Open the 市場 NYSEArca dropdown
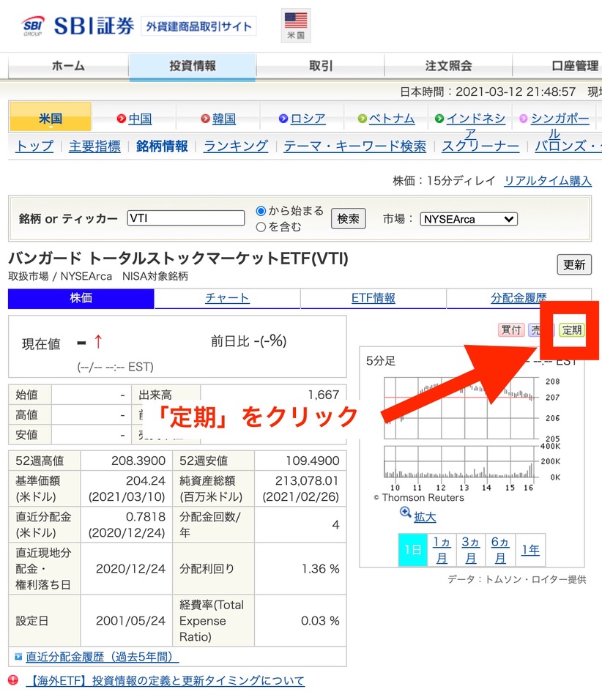Image resolution: width=602 pixels, height=700 pixels. point(469,219)
